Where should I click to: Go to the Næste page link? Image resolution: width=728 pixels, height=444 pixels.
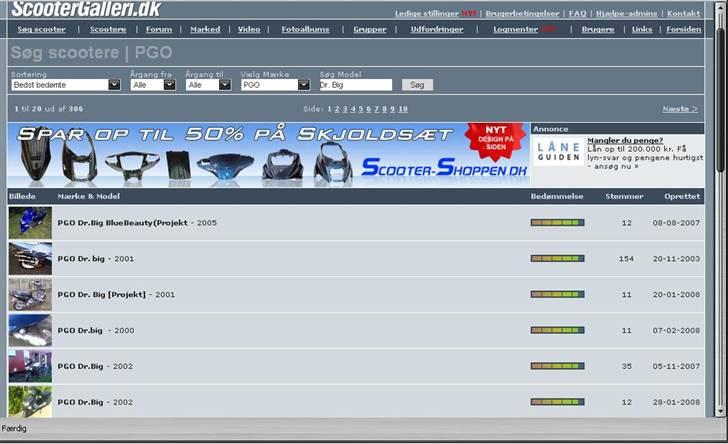coord(680,108)
